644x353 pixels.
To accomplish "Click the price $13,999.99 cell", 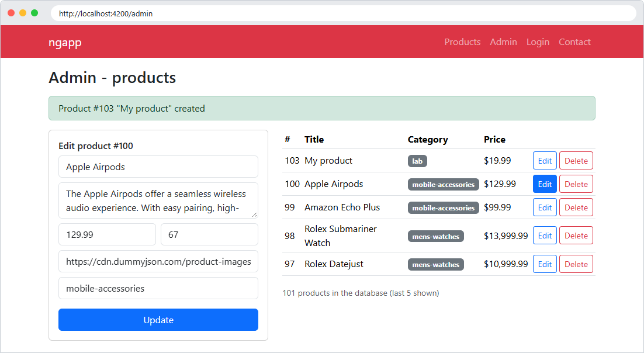I will 506,236.
